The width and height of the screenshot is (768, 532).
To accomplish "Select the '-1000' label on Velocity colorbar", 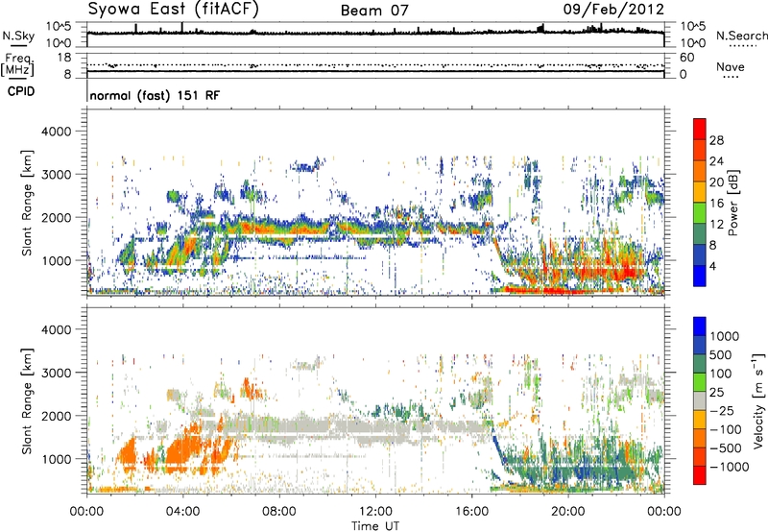I will pyautogui.click(x=730, y=467).
